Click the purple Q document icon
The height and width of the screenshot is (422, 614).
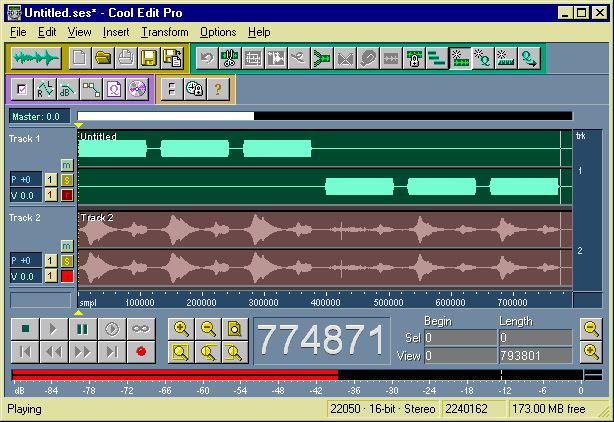click(x=114, y=89)
